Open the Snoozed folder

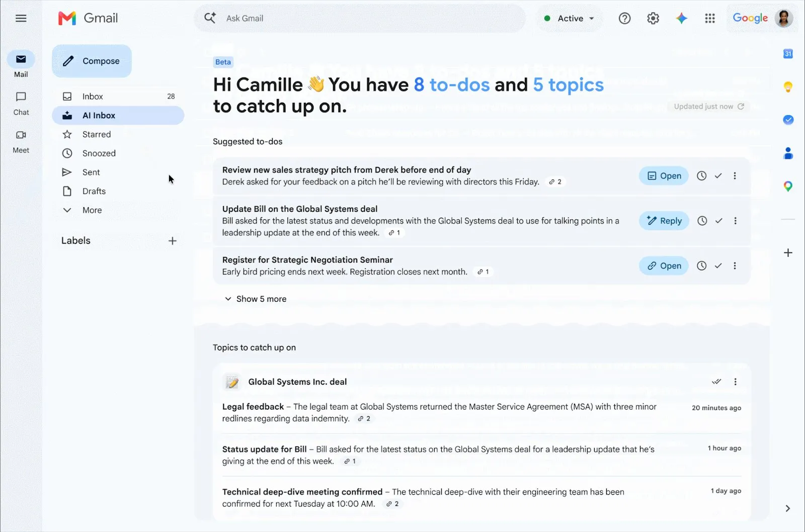point(118,153)
